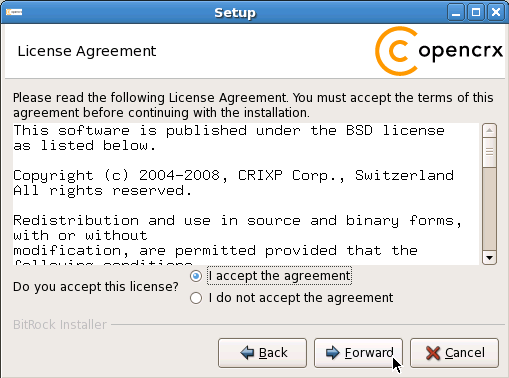Choose 'I do not accept the agreement' option
This screenshot has height=378, width=509.
(x=196, y=298)
